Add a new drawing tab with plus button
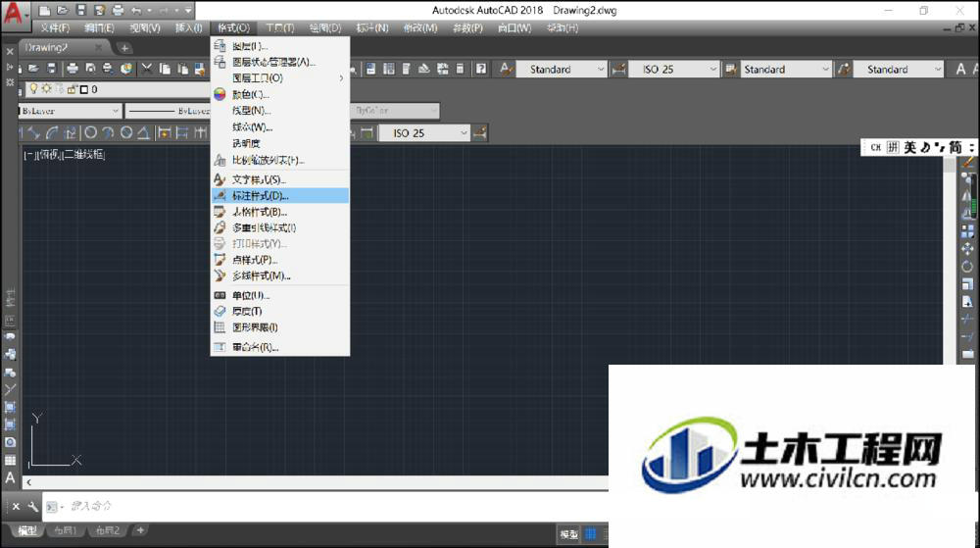This screenshot has height=548, width=980. tap(124, 48)
